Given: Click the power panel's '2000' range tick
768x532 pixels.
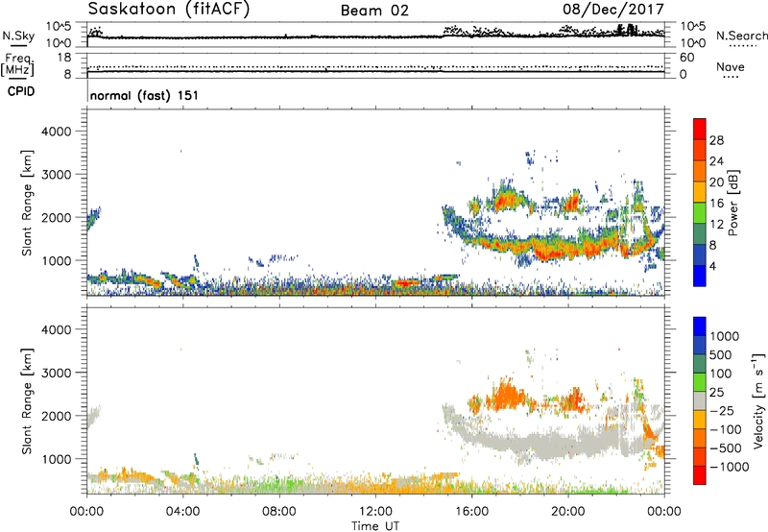Looking at the screenshot, I should 56,217.
